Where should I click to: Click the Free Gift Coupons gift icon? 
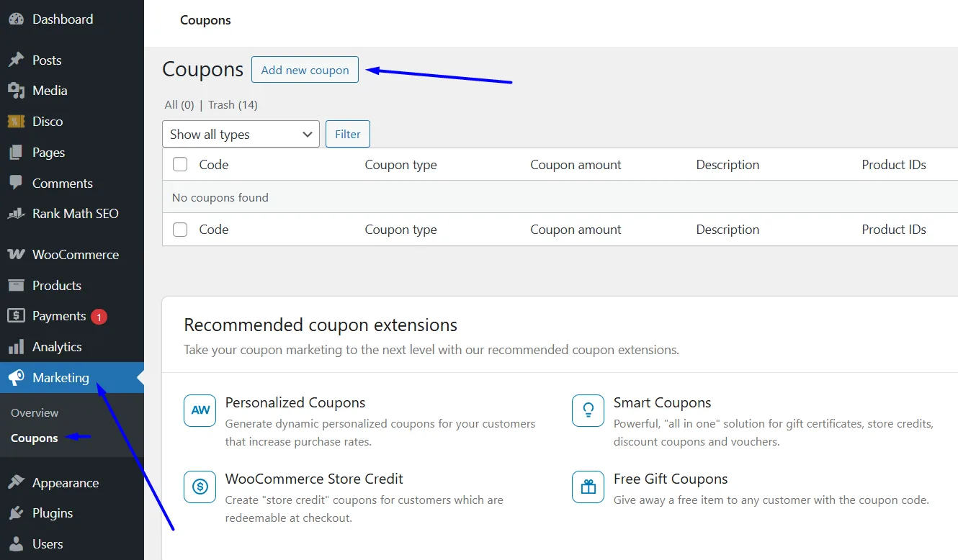588,487
